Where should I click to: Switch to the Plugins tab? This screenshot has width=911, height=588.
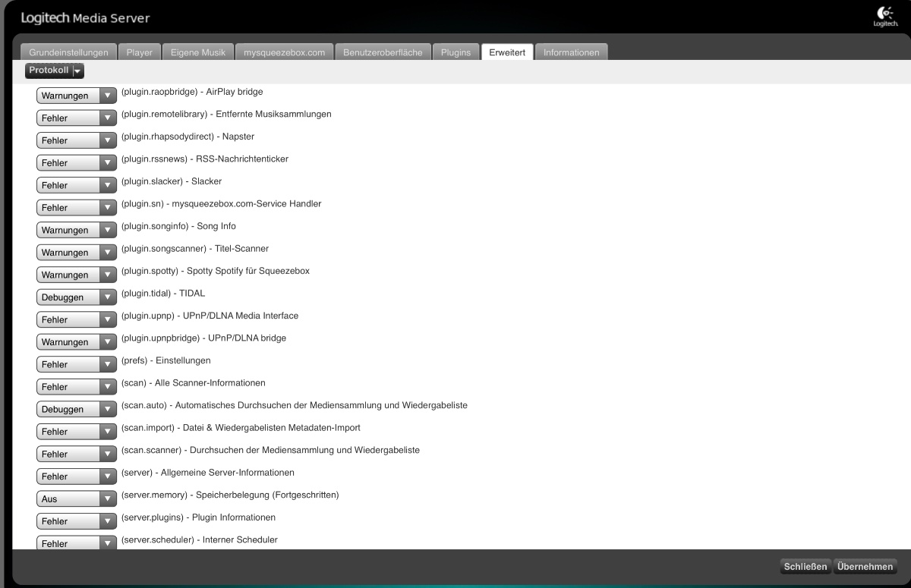(x=455, y=52)
